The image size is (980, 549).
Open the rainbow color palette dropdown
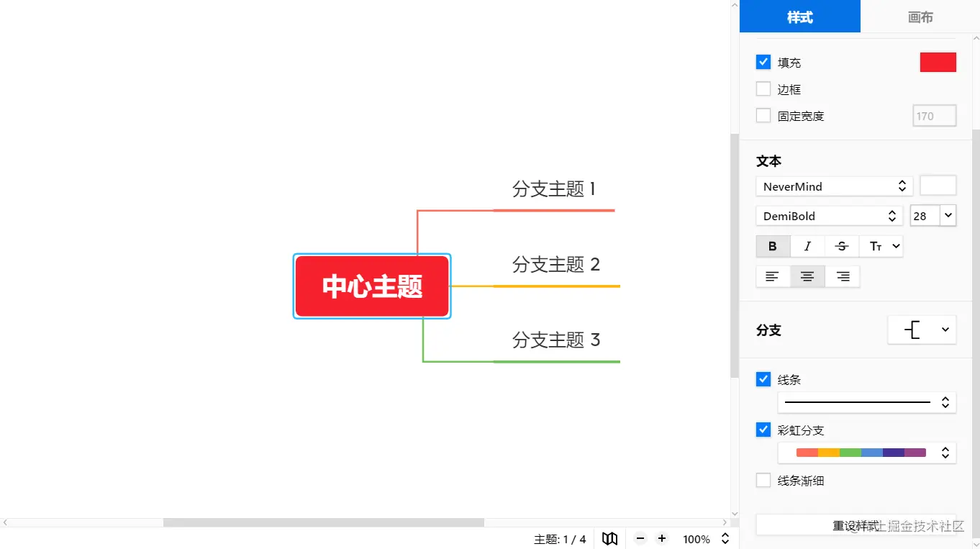(867, 453)
